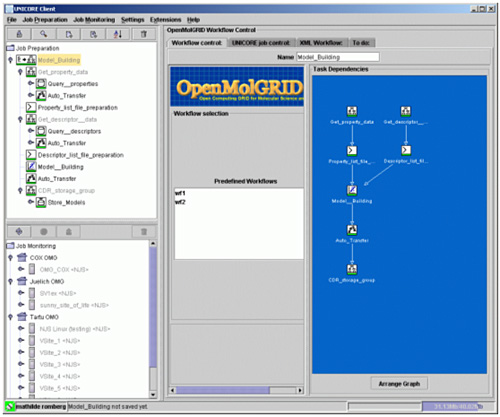Click the sort arrows toolbar icon

click(x=118, y=34)
